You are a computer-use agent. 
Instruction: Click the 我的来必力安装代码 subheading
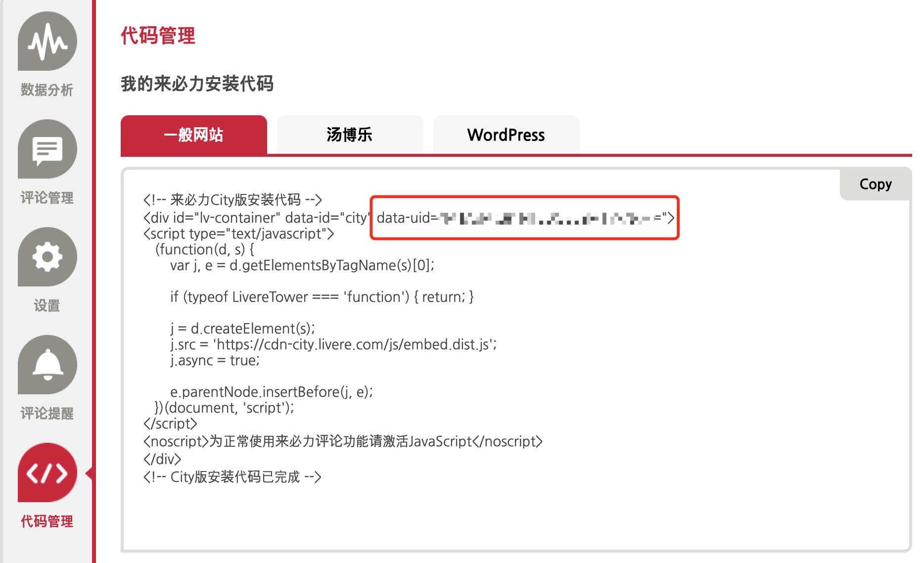point(197,84)
